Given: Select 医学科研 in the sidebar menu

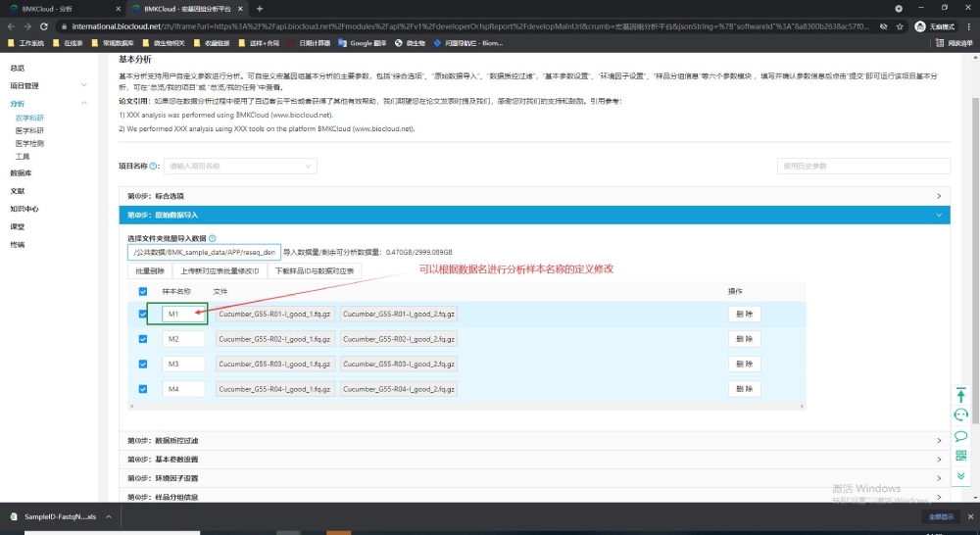Looking at the screenshot, I should tap(29, 130).
